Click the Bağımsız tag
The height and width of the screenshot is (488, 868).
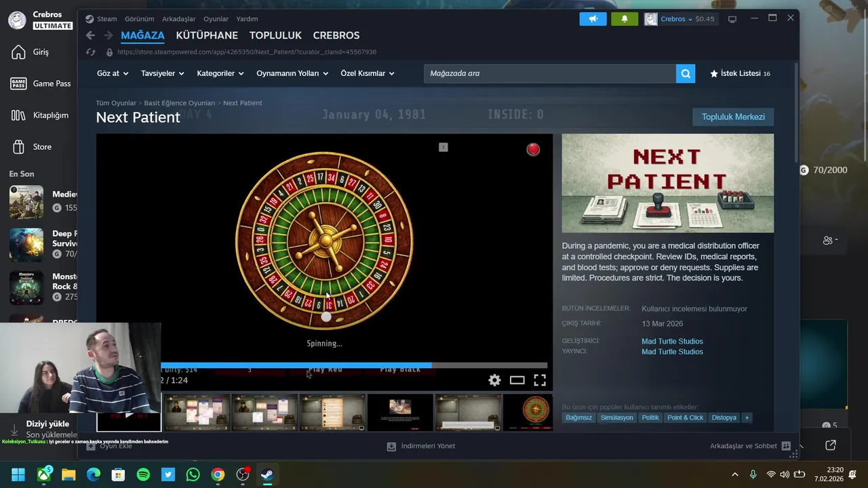coord(579,418)
